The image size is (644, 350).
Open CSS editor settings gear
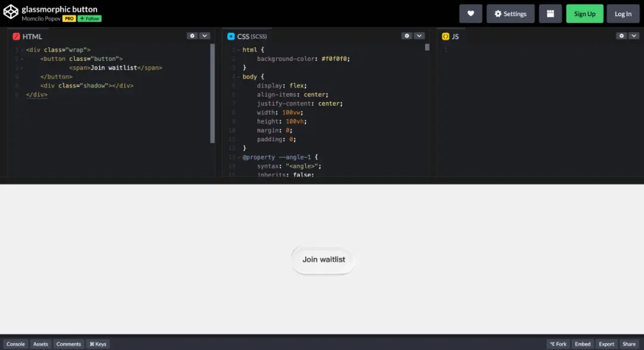[407, 36]
